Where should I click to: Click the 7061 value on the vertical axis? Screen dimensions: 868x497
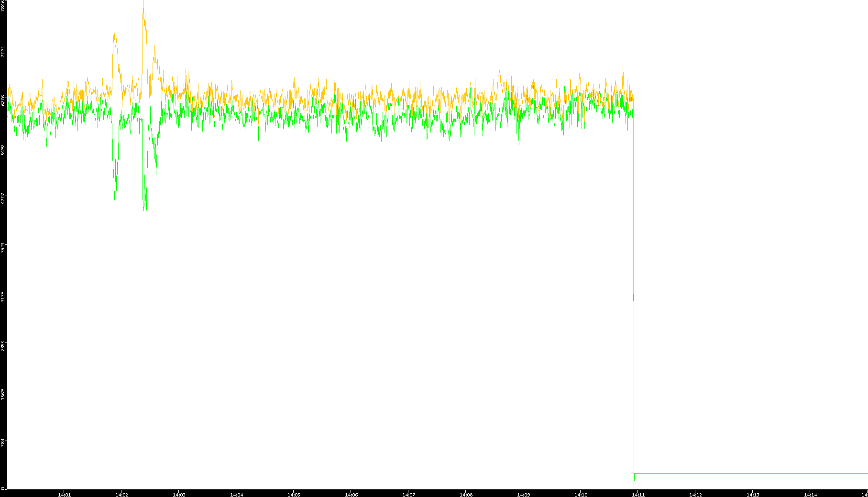coord(3,51)
